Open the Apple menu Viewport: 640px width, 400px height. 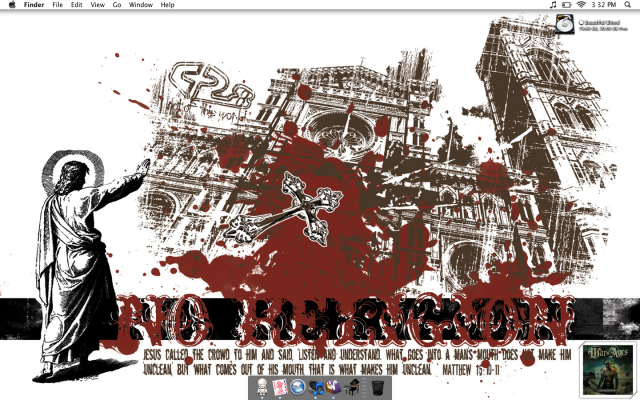[x=12, y=5]
